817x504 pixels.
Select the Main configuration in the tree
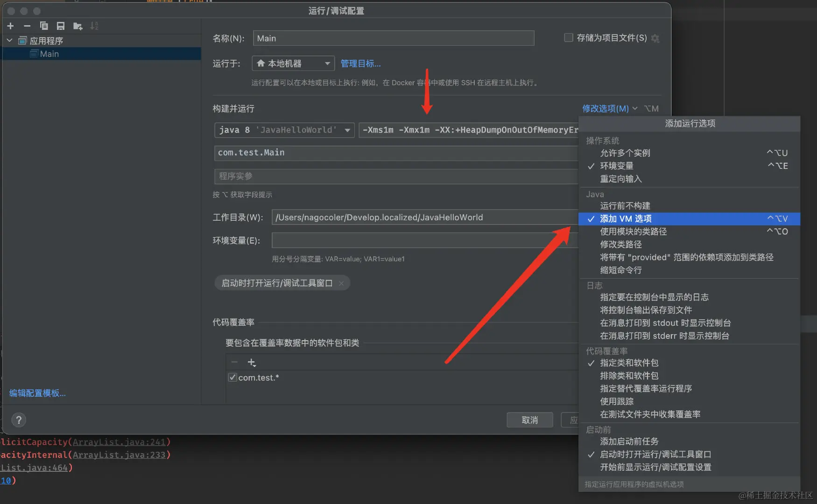[x=102, y=54]
